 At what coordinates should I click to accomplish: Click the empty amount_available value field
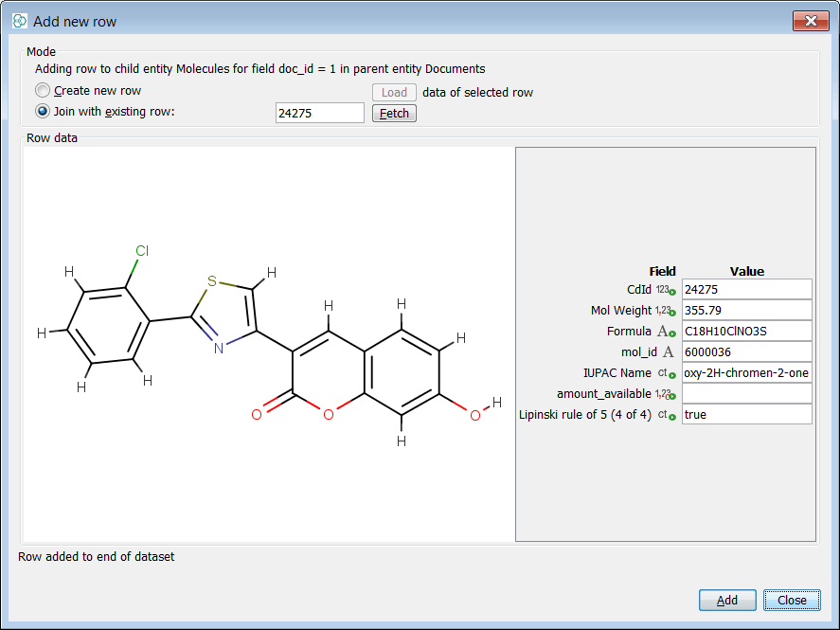[747, 393]
